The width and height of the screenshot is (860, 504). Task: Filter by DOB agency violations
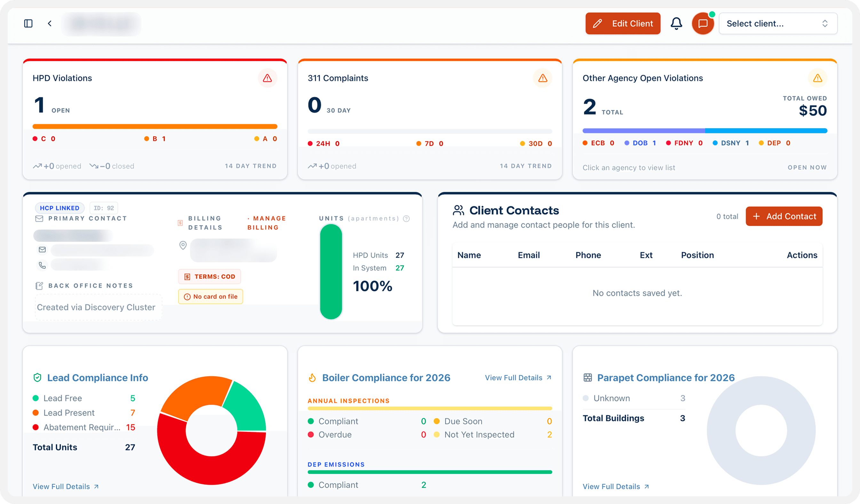click(x=640, y=143)
